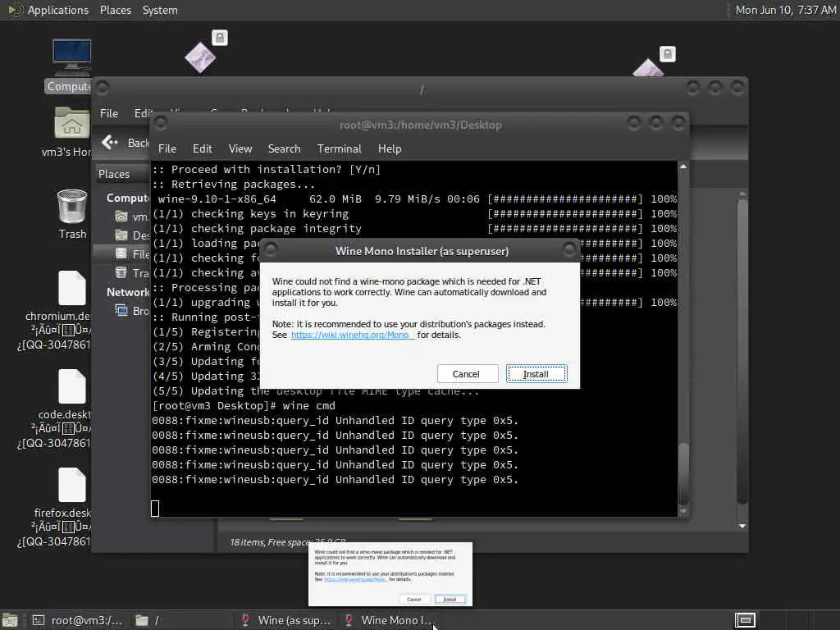
Task: Click Install in the Wine Mono Installer
Action: coord(536,374)
